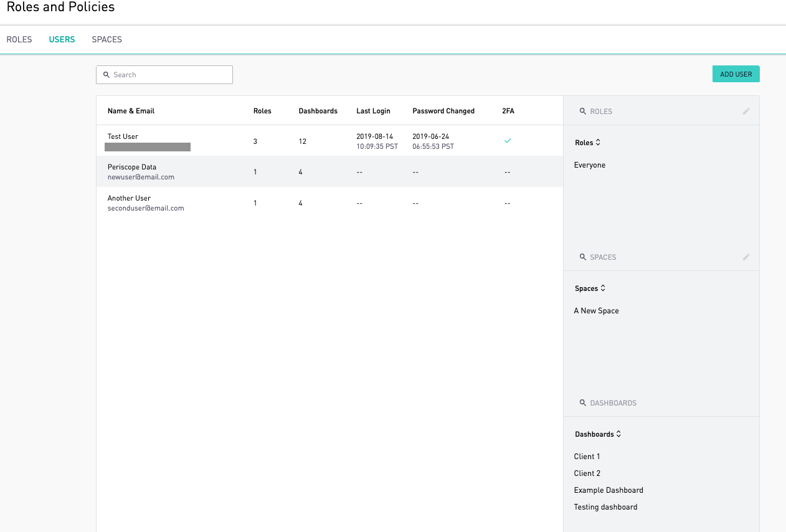
Task: Click the Name & Email column header
Action: coord(131,111)
